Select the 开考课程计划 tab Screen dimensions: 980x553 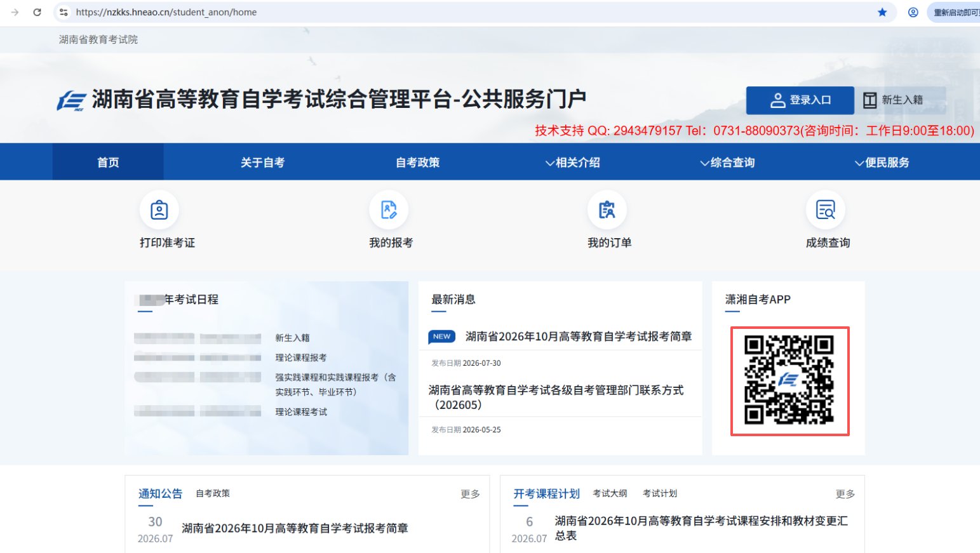click(546, 493)
